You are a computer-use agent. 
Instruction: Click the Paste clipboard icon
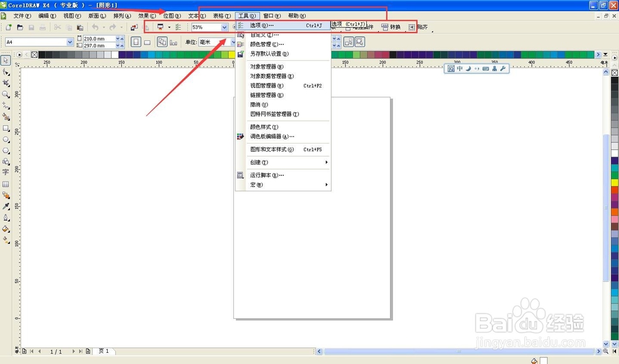click(x=80, y=27)
